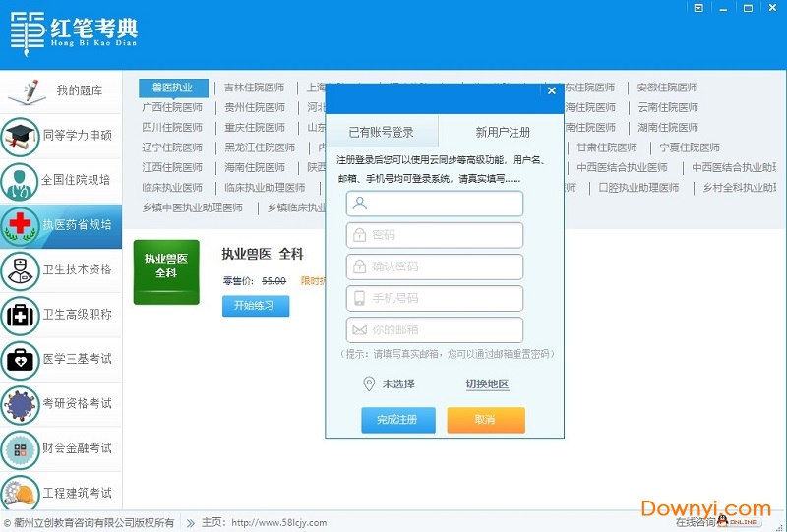Focus the 确认密码 field
The image size is (787, 532).
point(435,266)
